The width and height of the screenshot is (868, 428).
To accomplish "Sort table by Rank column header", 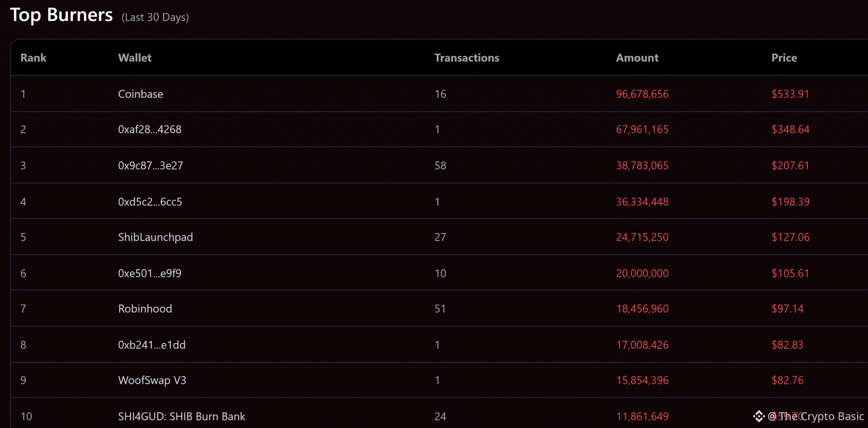I will (x=33, y=58).
